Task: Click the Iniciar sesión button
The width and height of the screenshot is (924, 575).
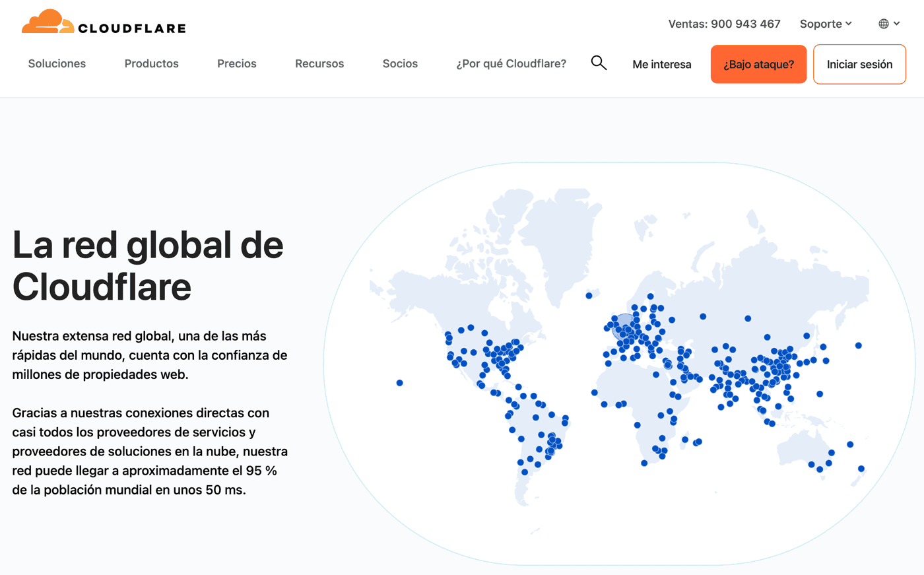Action: click(859, 64)
